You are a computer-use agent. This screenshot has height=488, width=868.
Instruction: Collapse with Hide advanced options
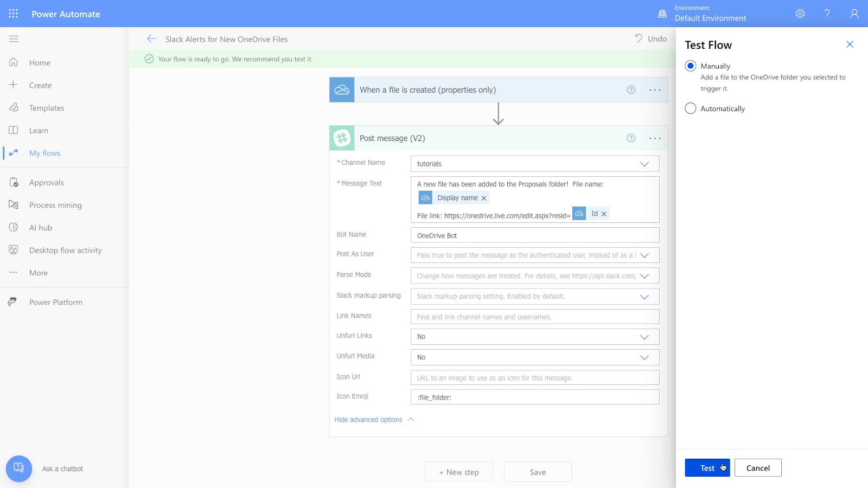(x=374, y=420)
